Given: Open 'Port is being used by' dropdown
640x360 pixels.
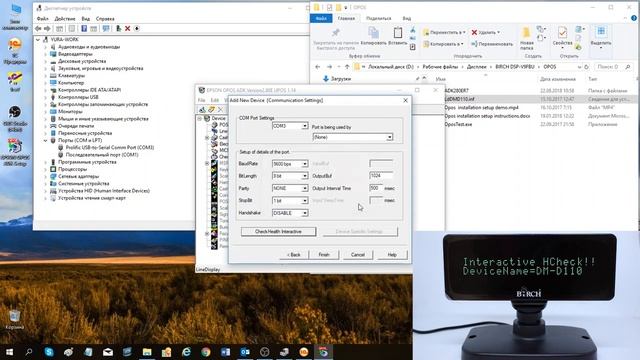Looking at the screenshot, I should tap(353, 137).
